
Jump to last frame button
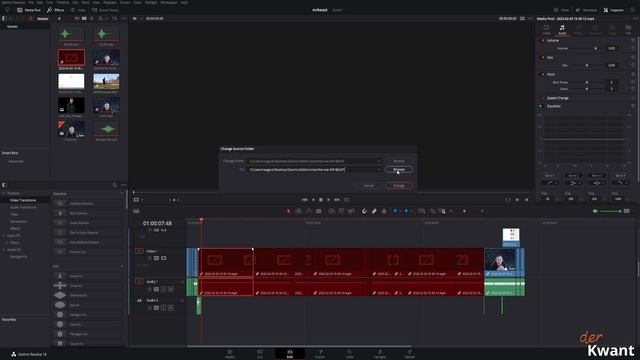tap(337, 200)
